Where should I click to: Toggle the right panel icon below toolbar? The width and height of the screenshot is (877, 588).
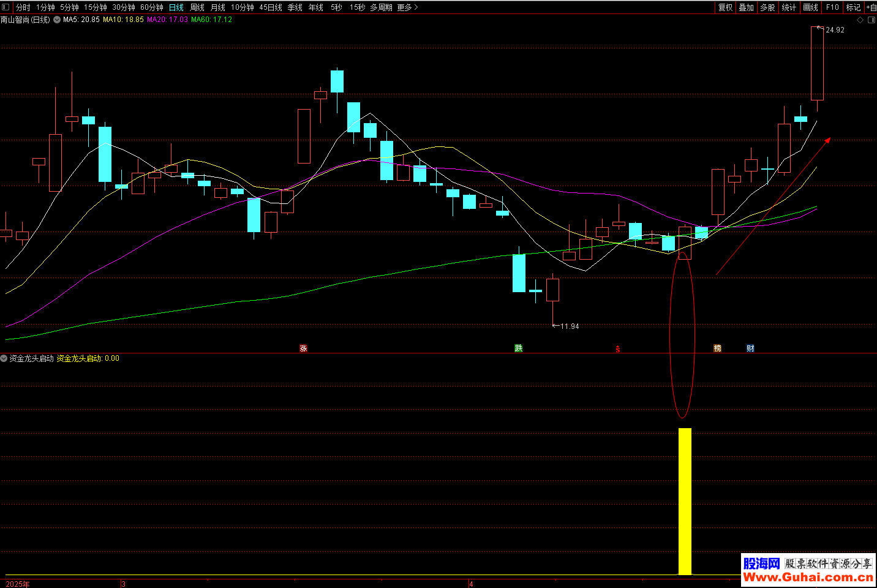871,20
